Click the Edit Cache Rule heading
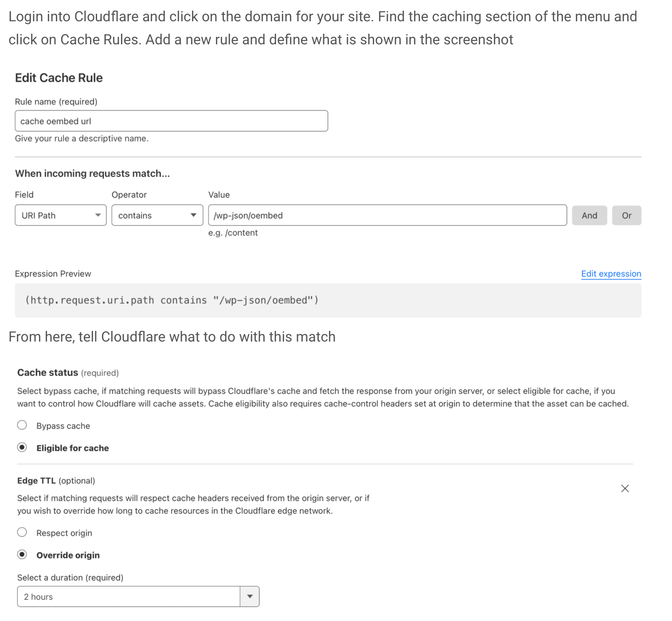 (x=59, y=78)
